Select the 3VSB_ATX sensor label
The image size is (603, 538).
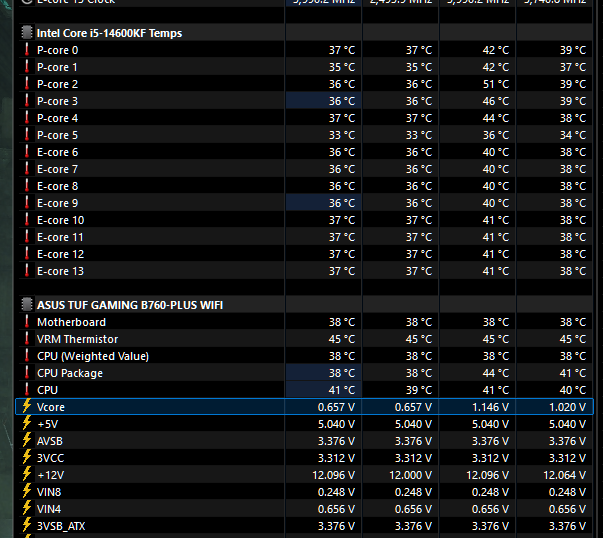[x=61, y=526]
